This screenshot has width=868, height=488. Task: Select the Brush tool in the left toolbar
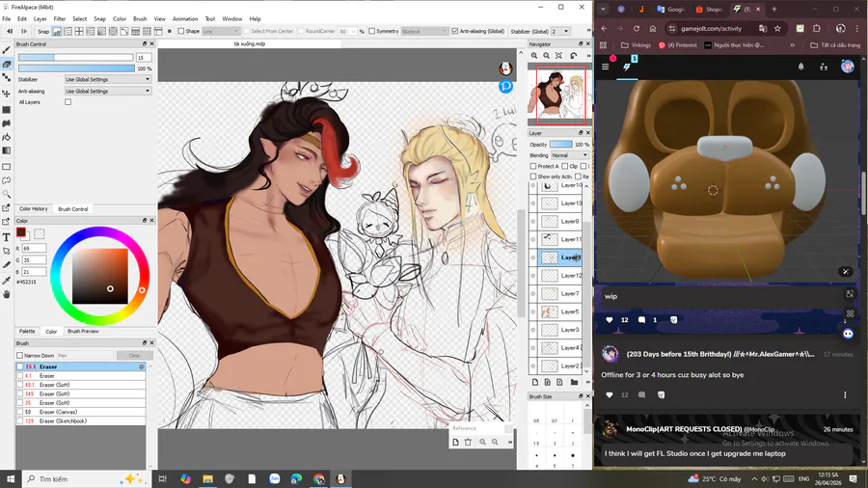click(x=7, y=50)
